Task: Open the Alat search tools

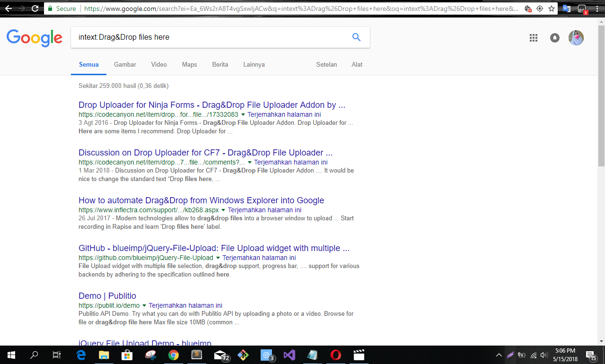Action: (x=357, y=65)
